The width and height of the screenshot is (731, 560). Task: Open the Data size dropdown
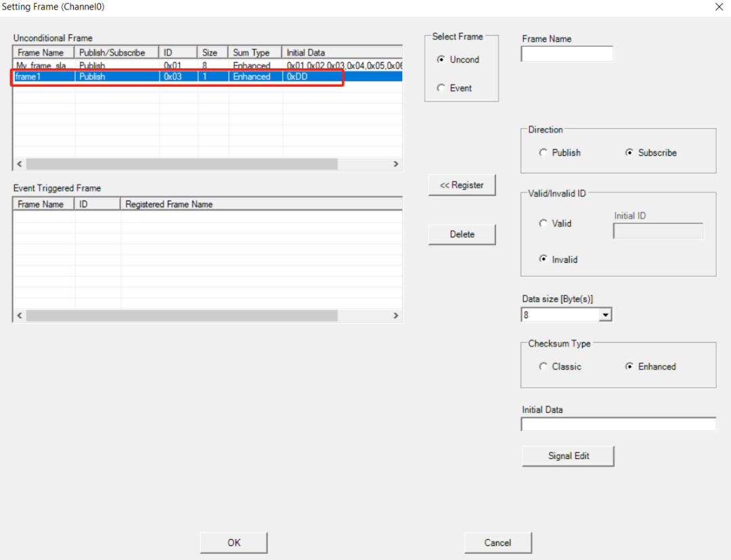(605, 315)
